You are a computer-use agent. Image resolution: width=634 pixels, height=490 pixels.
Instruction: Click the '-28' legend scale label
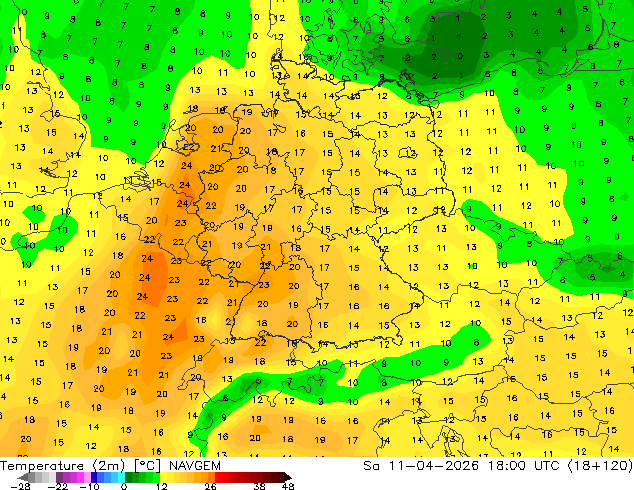click(20, 486)
